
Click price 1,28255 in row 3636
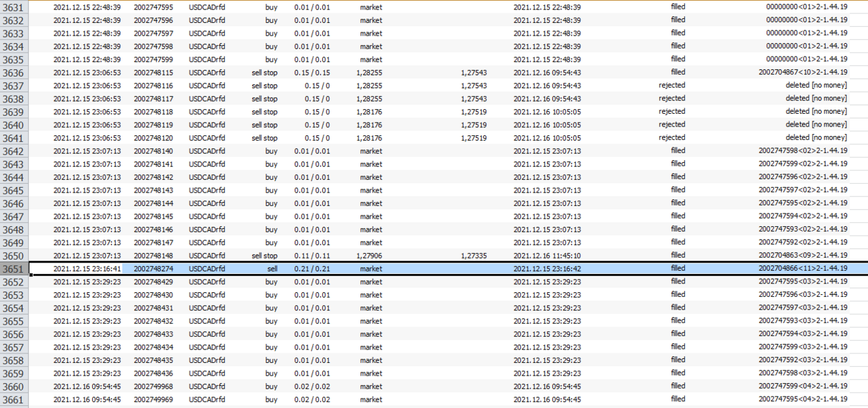click(371, 73)
